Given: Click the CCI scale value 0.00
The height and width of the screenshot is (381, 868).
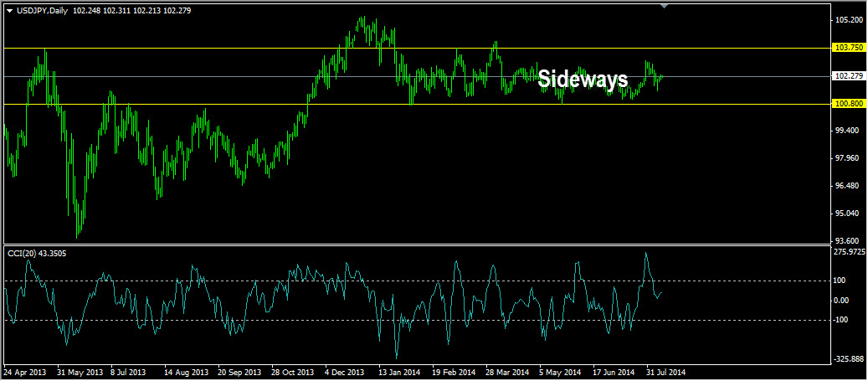Looking at the screenshot, I should 843,301.
